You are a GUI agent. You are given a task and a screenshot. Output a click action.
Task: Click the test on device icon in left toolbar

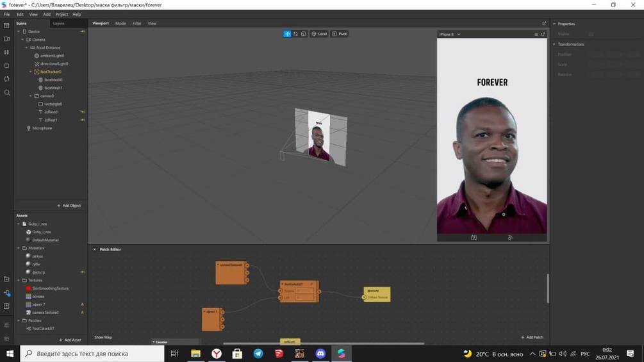(7, 293)
